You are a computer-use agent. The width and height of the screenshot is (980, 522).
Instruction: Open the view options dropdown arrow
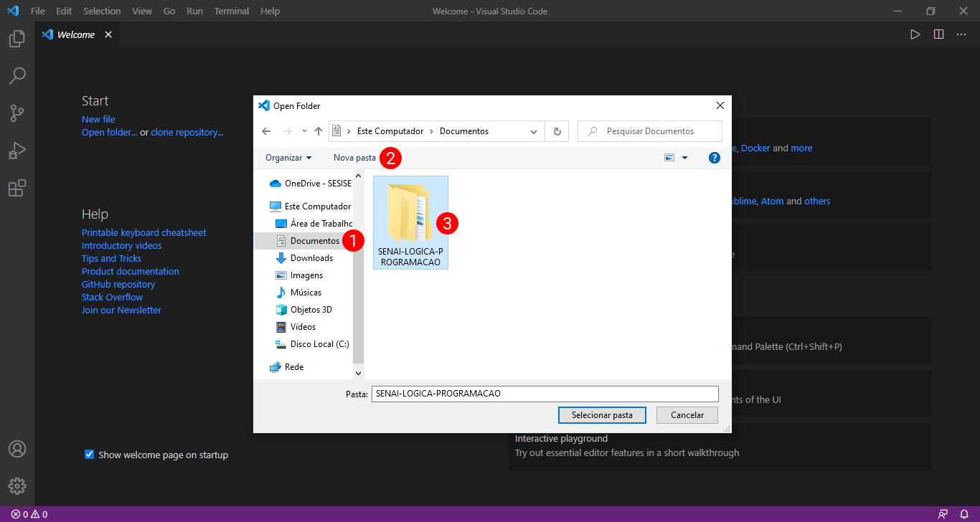click(684, 158)
